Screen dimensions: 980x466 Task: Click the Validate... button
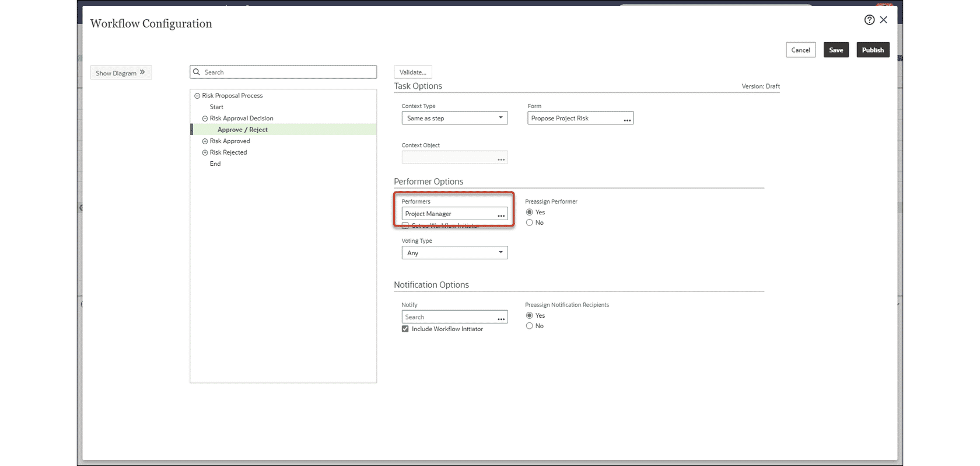412,72
